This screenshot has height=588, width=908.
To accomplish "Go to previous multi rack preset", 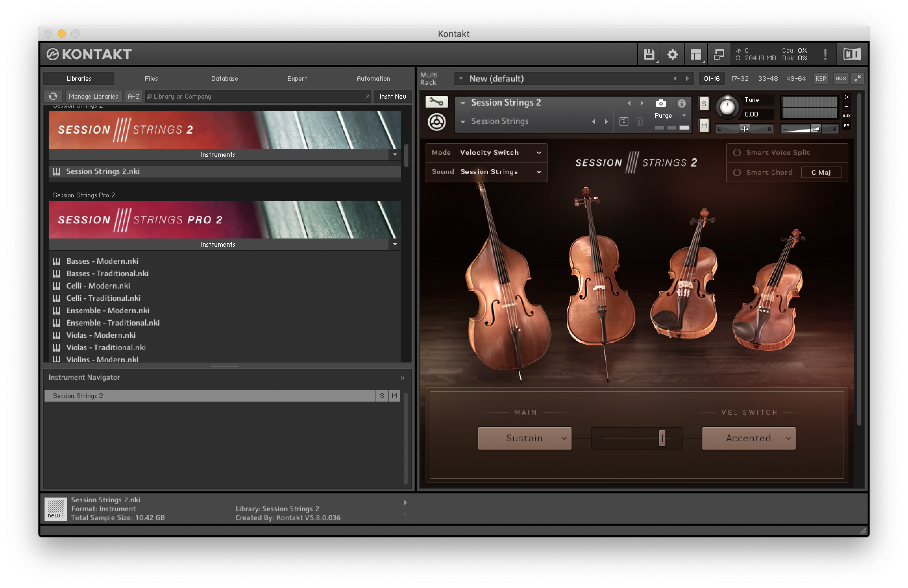I will click(675, 78).
